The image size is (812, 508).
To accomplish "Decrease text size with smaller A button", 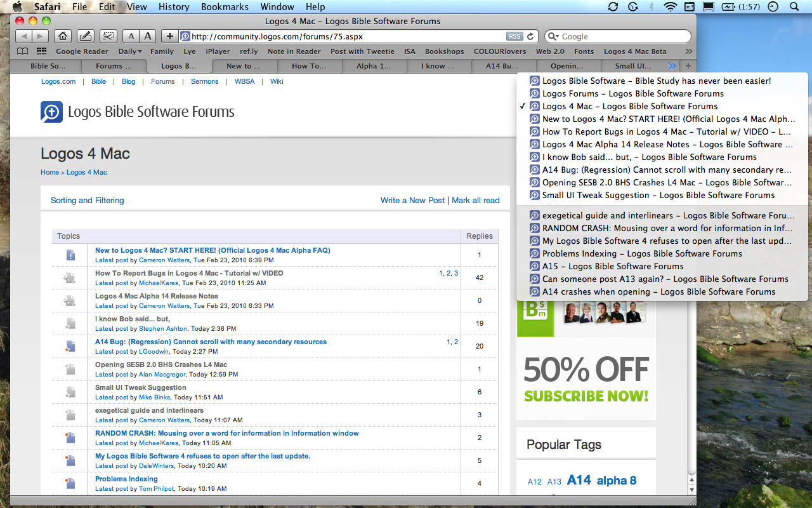I will (131, 36).
